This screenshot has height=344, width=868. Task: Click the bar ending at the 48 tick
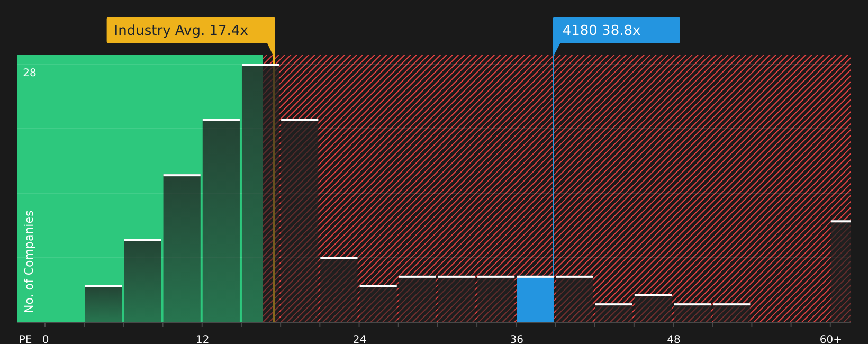click(653, 308)
